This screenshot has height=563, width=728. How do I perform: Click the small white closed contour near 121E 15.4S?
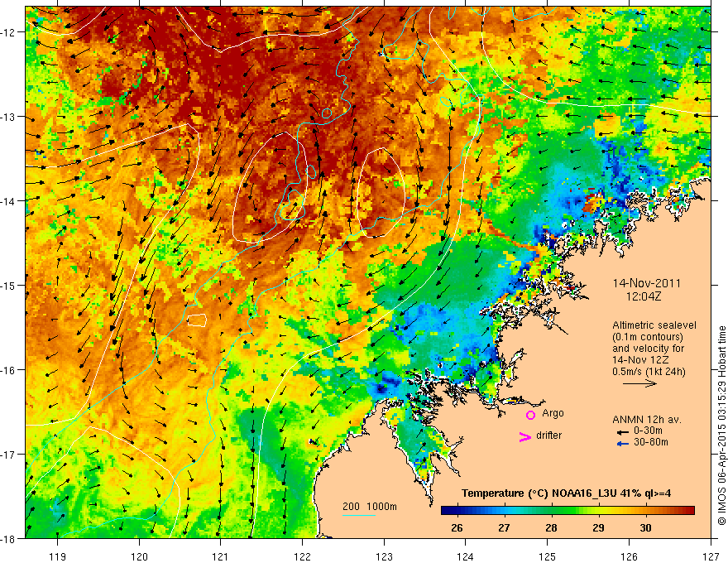tap(197, 320)
